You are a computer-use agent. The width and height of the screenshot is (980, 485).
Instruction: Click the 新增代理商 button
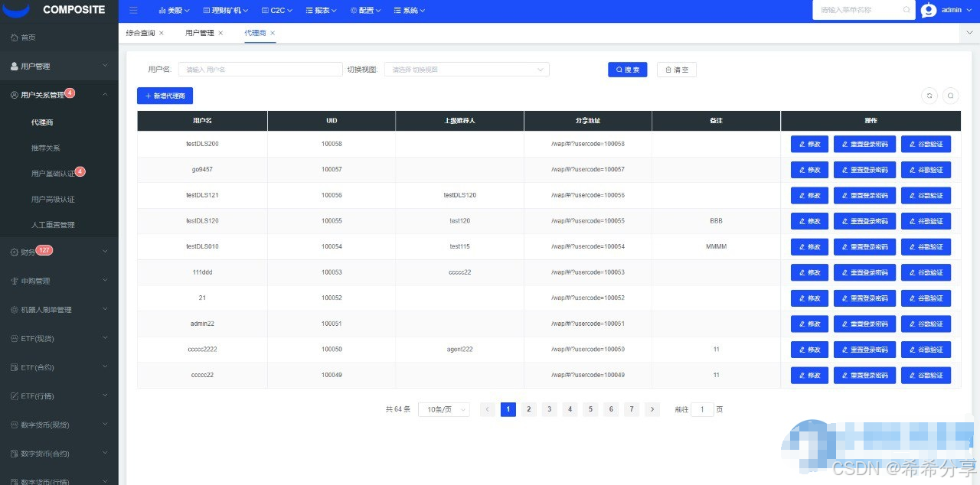pos(165,96)
